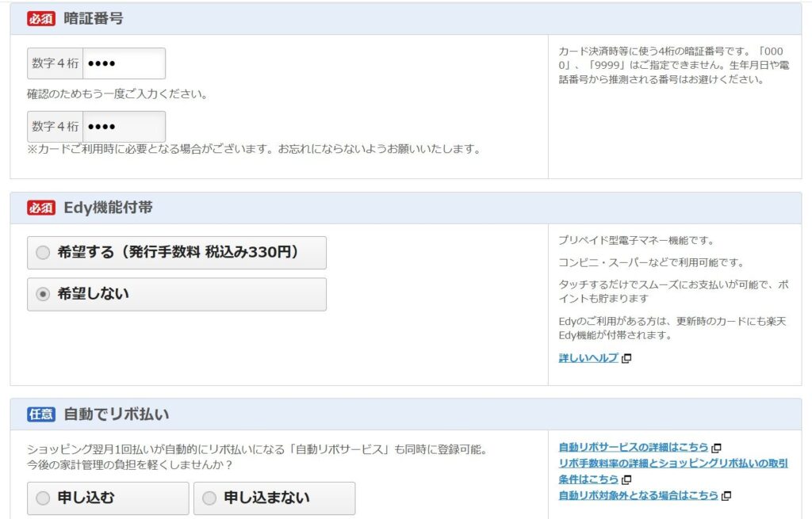Click external-link icon beside 自動リボ対象外となる場合はこちら
The image size is (812, 519).
(x=726, y=496)
